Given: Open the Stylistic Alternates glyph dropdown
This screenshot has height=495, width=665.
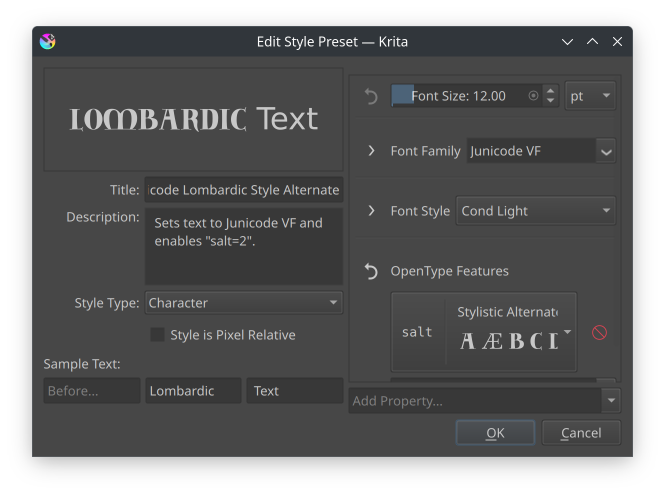Looking at the screenshot, I should click(567, 332).
